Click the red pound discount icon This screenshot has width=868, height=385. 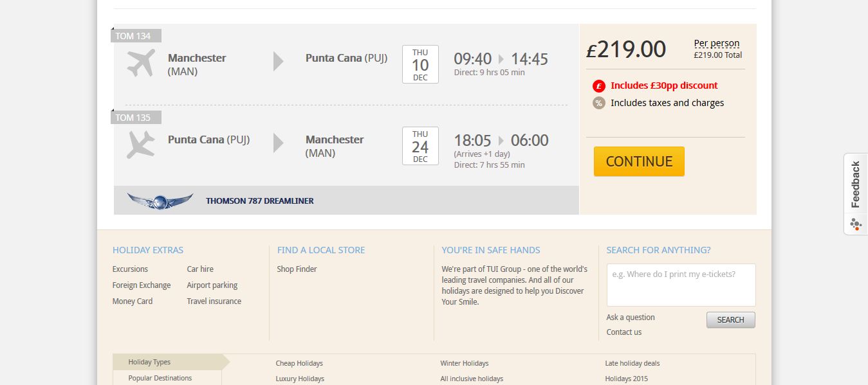599,85
